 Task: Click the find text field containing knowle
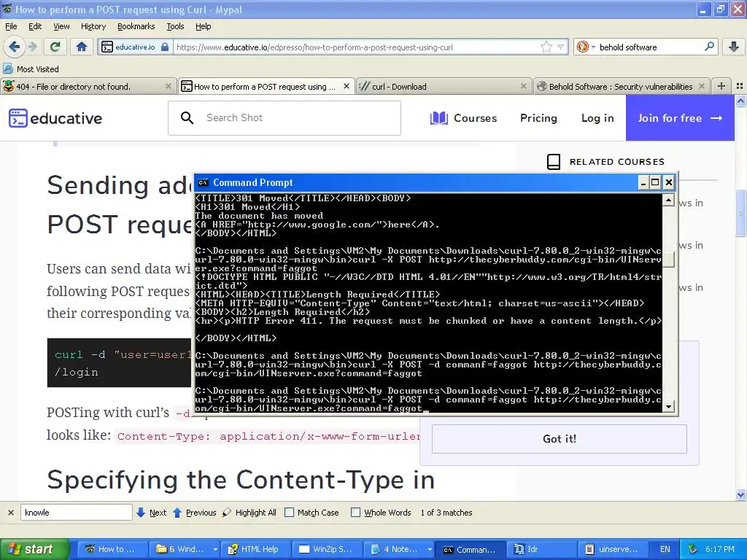pyautogui.click(x=76, y=513)
